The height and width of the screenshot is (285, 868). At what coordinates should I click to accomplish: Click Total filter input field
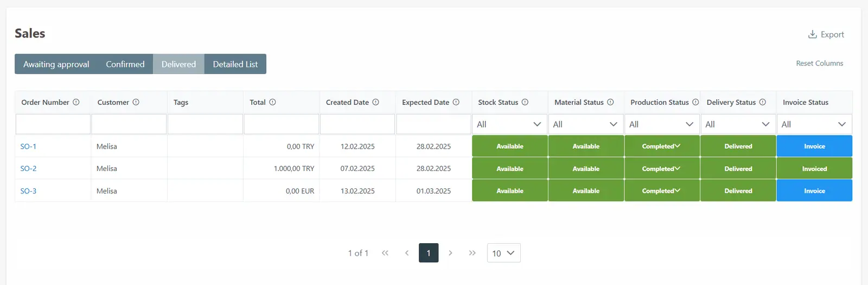pyautogui.click(x=282, y=124)
